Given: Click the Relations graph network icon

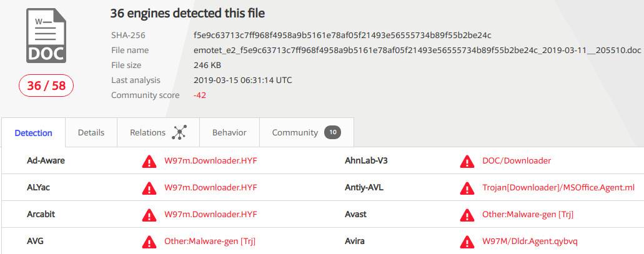Looking at the screenshot, I should (x=179, y=132).
